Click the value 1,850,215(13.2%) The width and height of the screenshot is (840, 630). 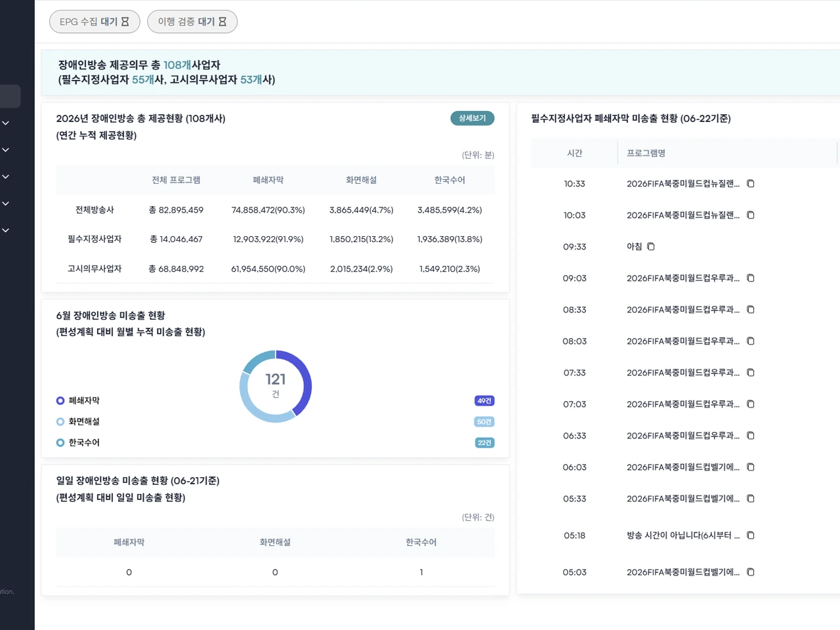coord(362,239)
